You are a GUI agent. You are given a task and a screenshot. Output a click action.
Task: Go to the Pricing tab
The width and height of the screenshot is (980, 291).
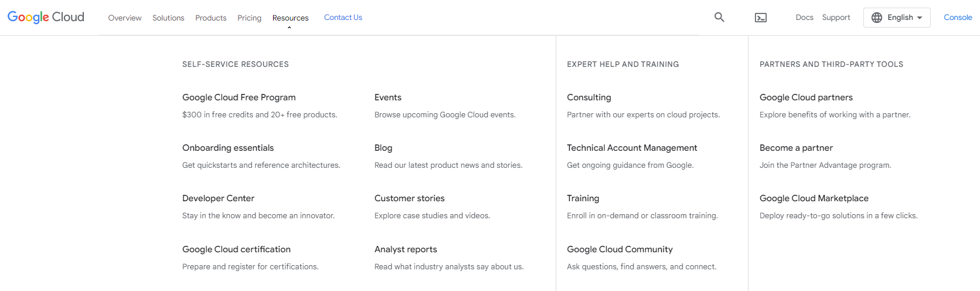tap(249, 18)
